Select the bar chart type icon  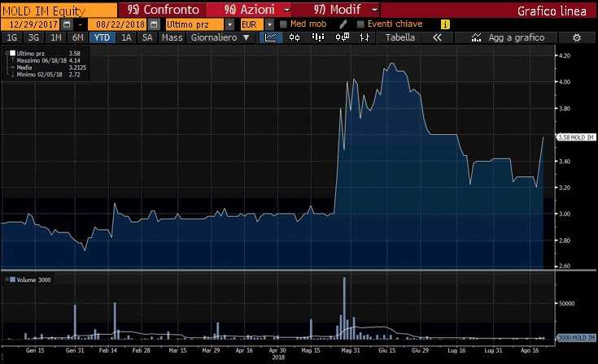tap(317, 37)
